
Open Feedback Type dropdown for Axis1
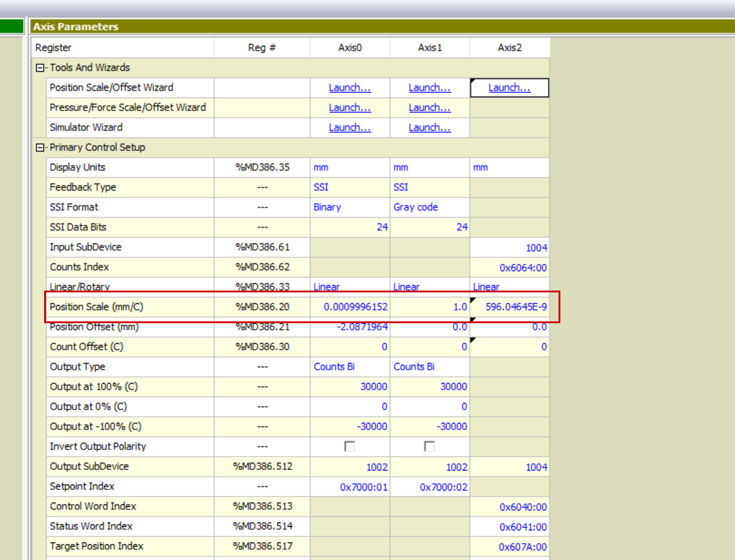(430, 187)
